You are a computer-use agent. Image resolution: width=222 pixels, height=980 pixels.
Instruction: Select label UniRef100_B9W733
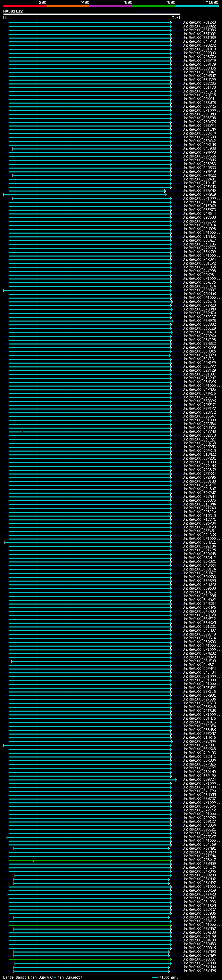(x=199, y=940)
